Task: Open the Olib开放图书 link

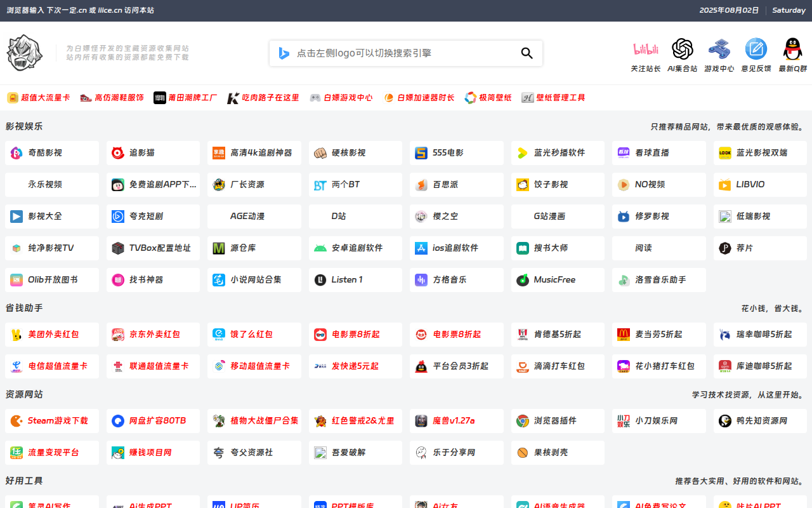Action: [52, 280]
